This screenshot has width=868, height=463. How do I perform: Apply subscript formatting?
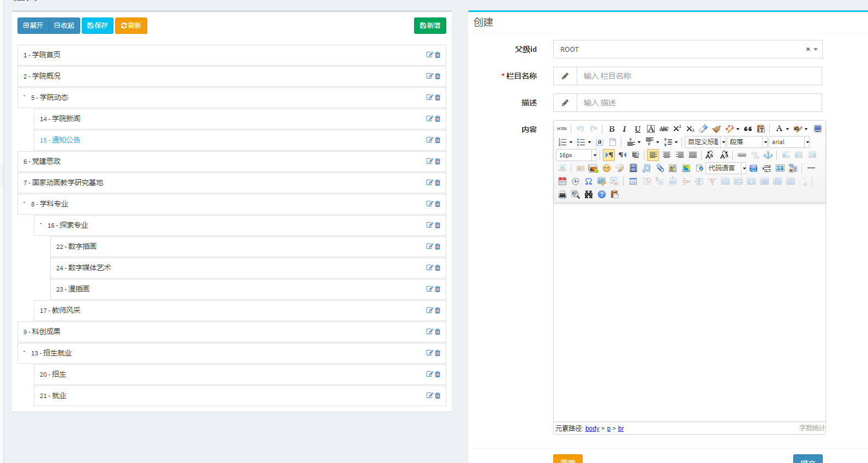pyautogui.click(x=690, y=129)
